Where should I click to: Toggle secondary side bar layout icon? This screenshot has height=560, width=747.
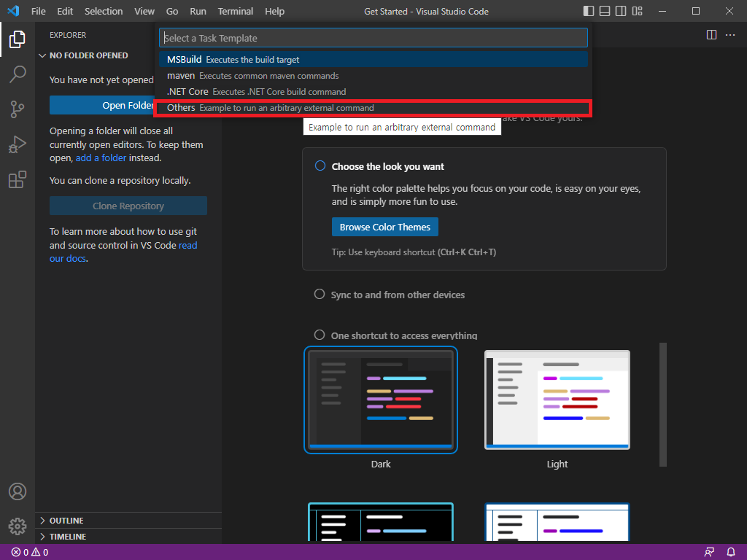pos(621,11)
